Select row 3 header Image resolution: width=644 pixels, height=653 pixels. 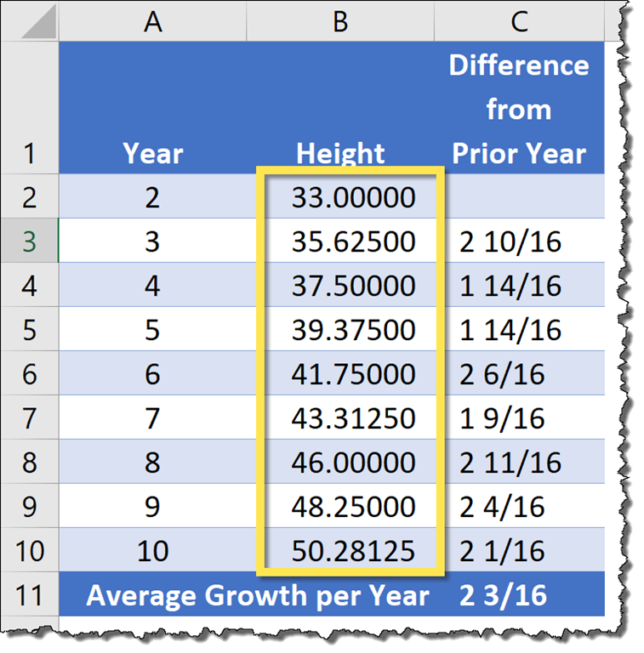point(29,241)
